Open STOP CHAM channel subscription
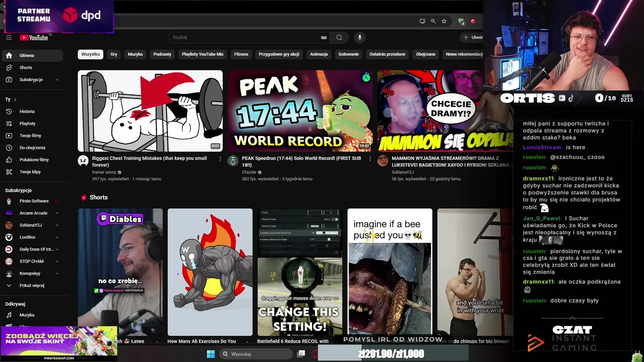Image resolution: width=644 pixels, height=362 pixels. 32,261
